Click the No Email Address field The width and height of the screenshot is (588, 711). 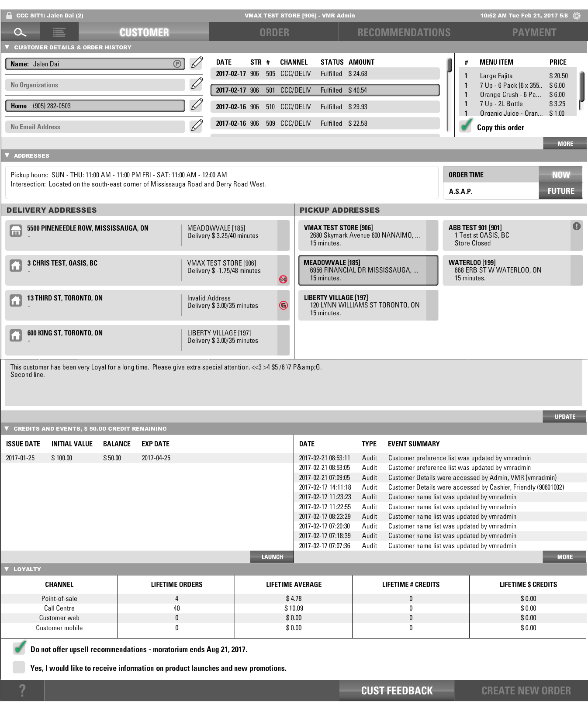[95, 127]
